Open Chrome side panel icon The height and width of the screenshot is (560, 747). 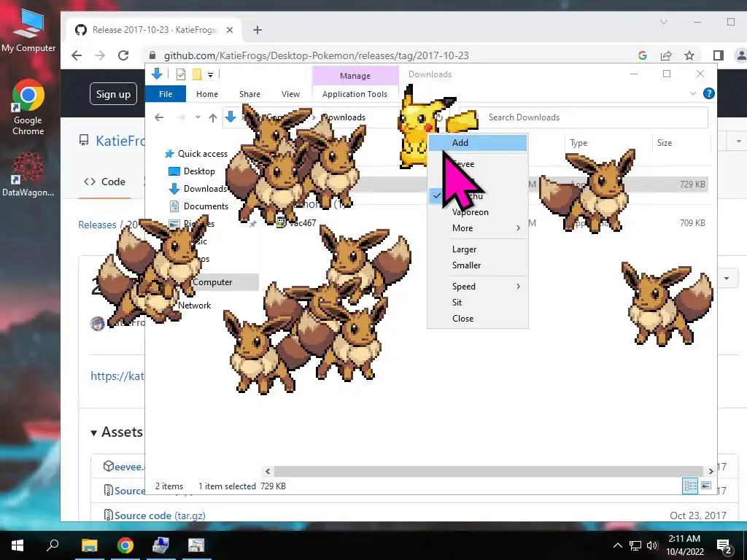tap(719, 55)
